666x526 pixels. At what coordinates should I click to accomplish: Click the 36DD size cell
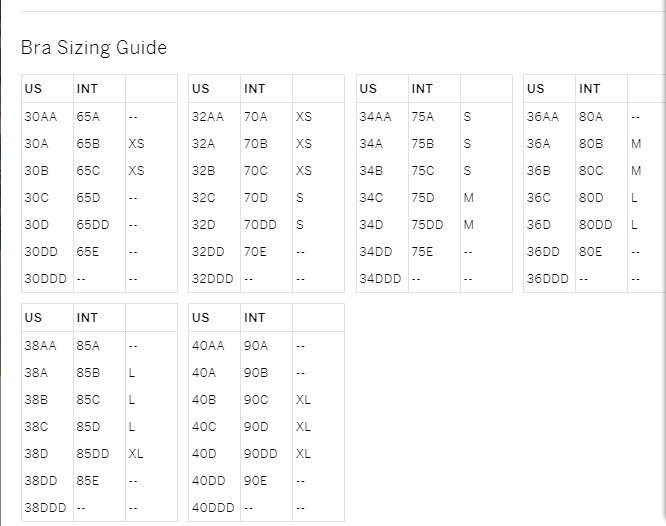coord(543,252)
